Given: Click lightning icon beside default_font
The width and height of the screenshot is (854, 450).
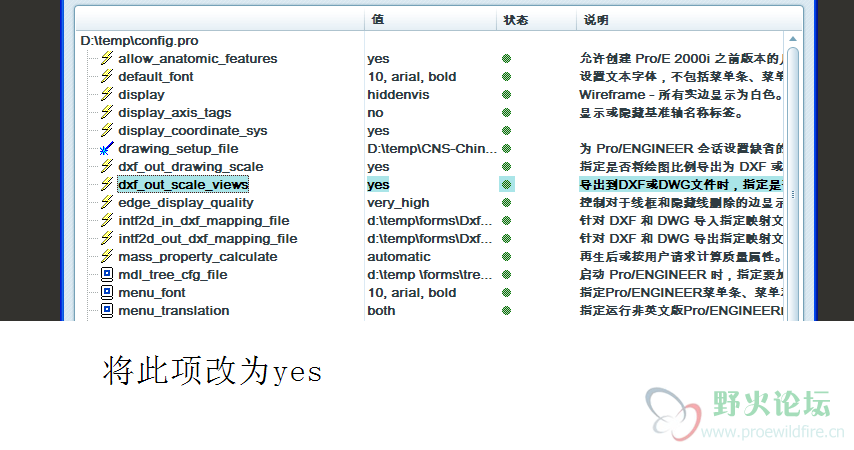Looking at the screenshot, I should (107, 76).
